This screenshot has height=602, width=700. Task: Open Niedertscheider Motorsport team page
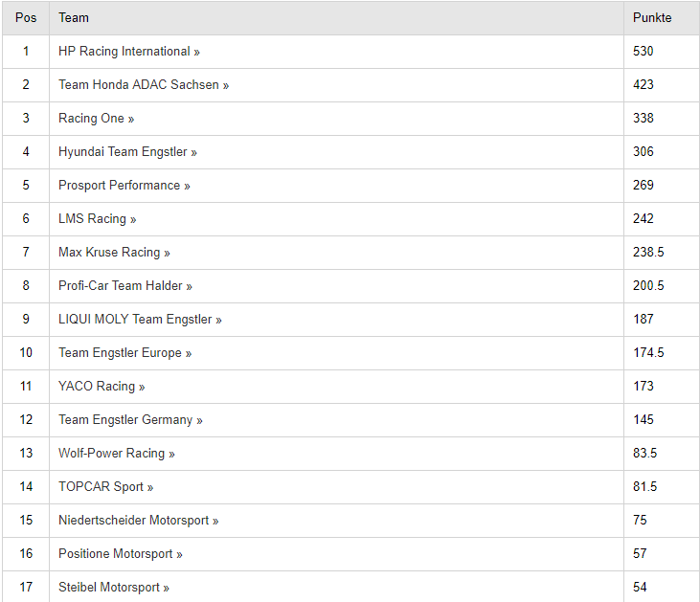138,521
